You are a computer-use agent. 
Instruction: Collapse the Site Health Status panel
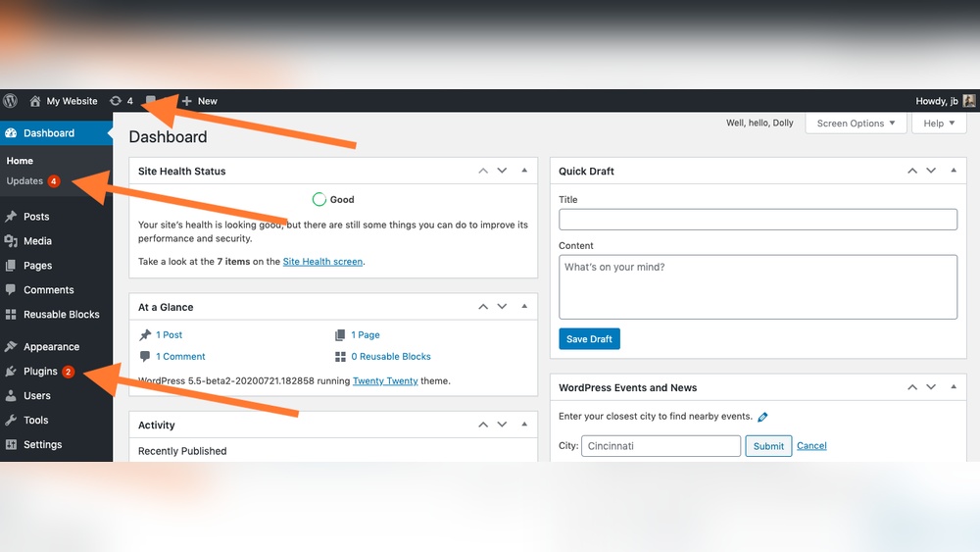coord(524,171)
